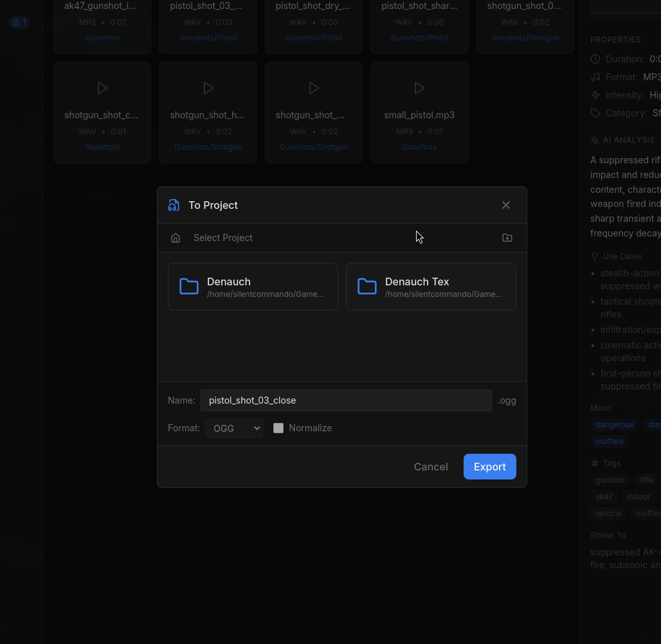Click the dangerous mood tag
661x644 pixels.
coord(615,425)
